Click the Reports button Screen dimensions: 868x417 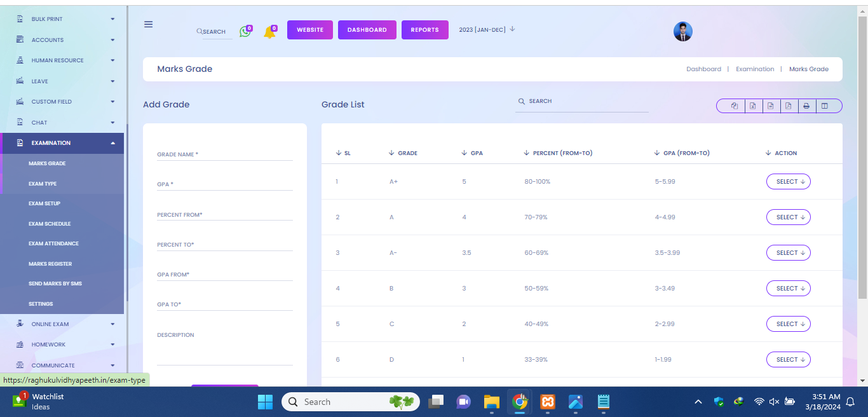[x=424, y=30]
